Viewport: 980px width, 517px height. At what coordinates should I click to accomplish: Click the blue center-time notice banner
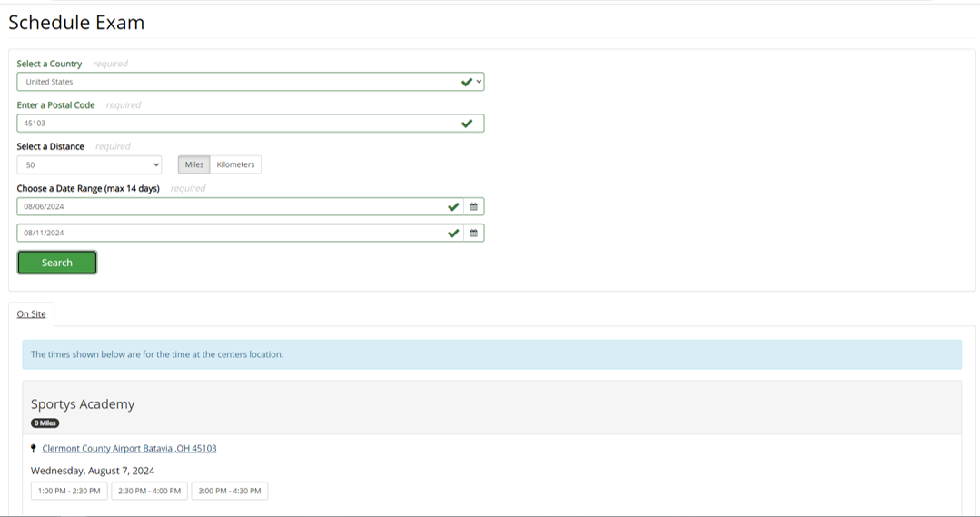point(491,354)
